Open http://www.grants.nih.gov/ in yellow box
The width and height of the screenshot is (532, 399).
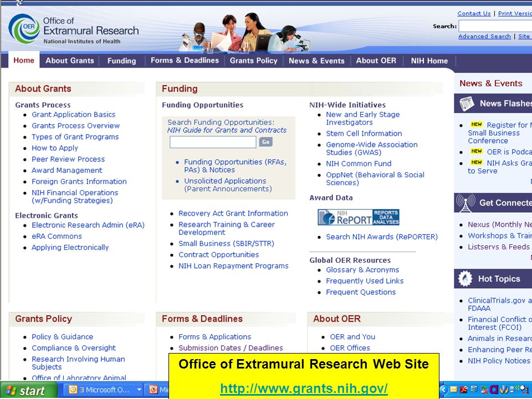tap(304, 388)
